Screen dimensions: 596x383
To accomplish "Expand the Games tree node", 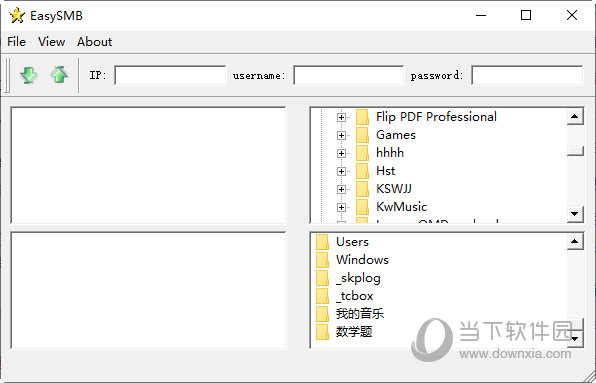I will tap(341, 135).
